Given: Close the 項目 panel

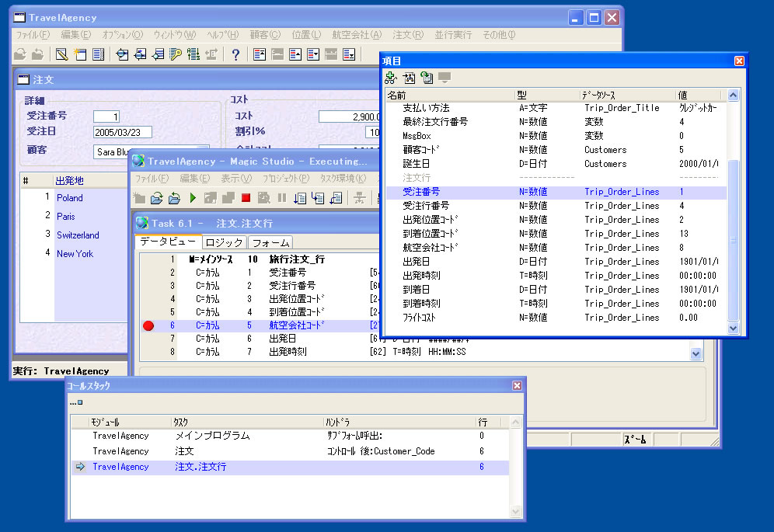Looking at the screenshot, I should 739,61.
